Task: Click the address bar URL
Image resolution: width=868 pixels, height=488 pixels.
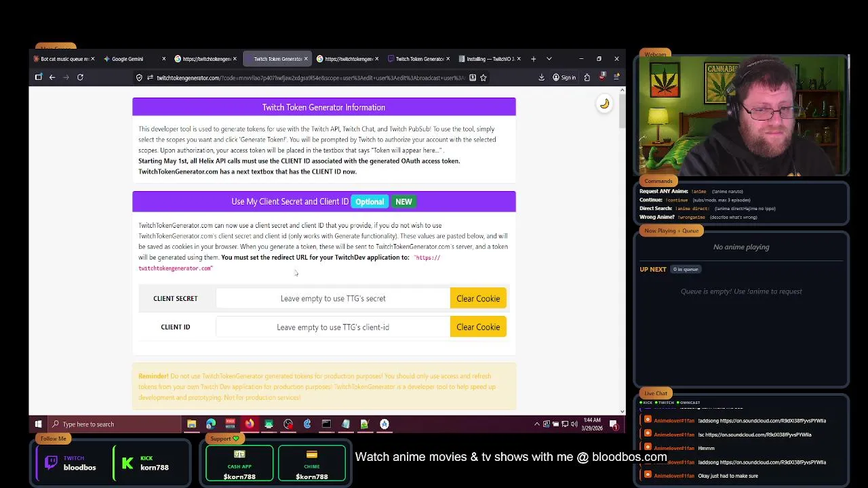Action: (x=311, y=78)
